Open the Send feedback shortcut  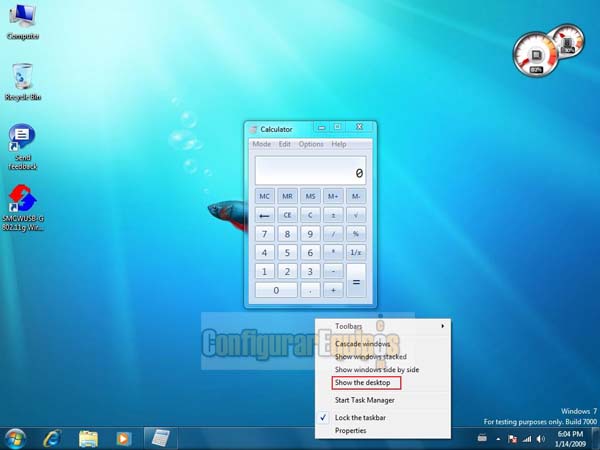pos(23,147)
